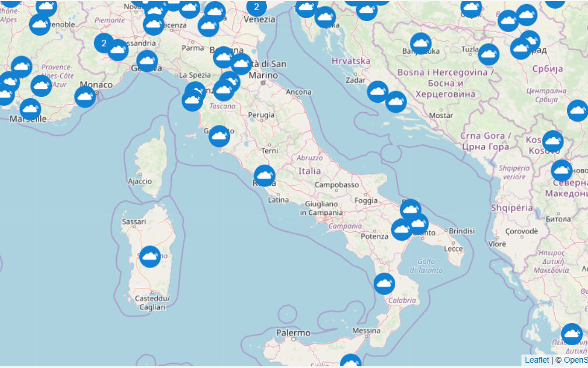Click the cloud marker on Sardinia
588x368 pixels.
(150, 256)
